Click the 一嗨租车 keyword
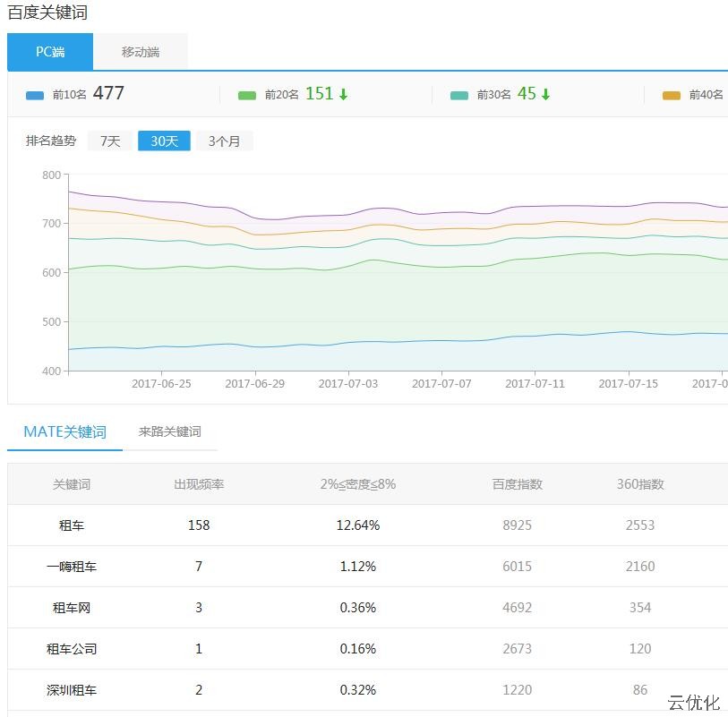The height and width of the screenshot is (717, 728). point(72,567)
